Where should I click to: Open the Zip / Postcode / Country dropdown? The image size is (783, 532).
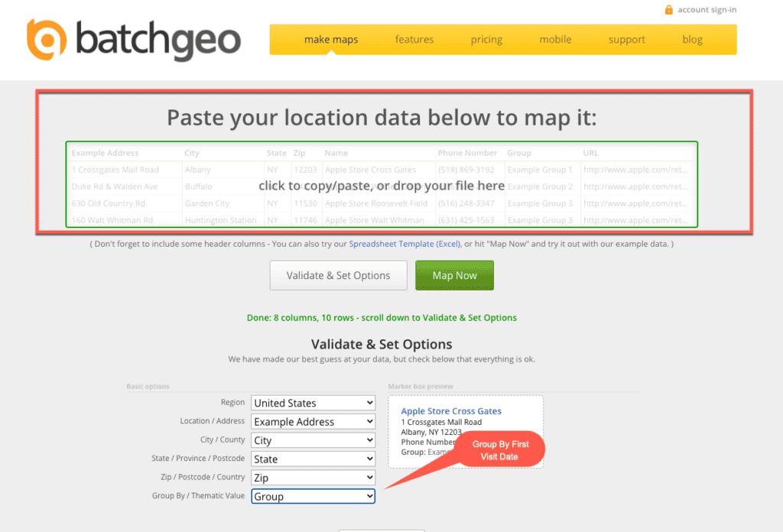tap(313, 477)
